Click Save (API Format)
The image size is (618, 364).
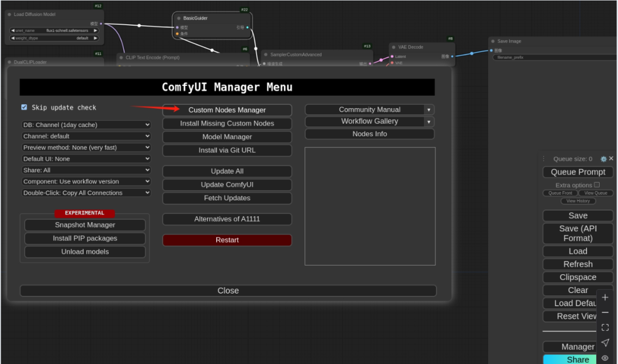click(x=578, y=234)
